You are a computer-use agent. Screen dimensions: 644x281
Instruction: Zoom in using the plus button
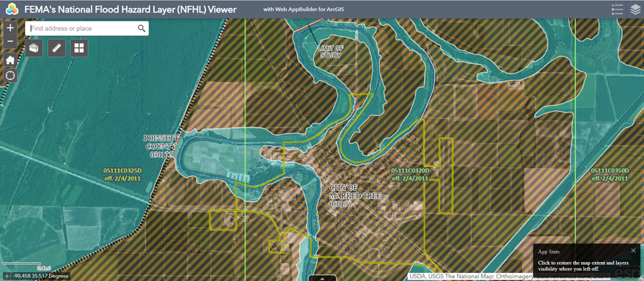(10, 28)
